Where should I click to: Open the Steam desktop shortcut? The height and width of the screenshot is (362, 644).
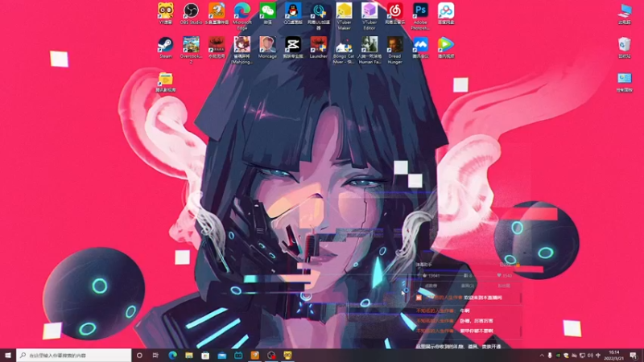(166, 47)
